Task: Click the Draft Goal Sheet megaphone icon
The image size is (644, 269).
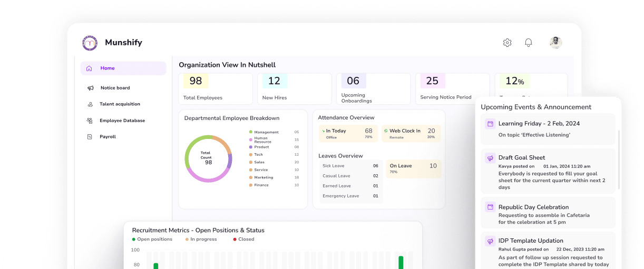Action: pos(490,157)
